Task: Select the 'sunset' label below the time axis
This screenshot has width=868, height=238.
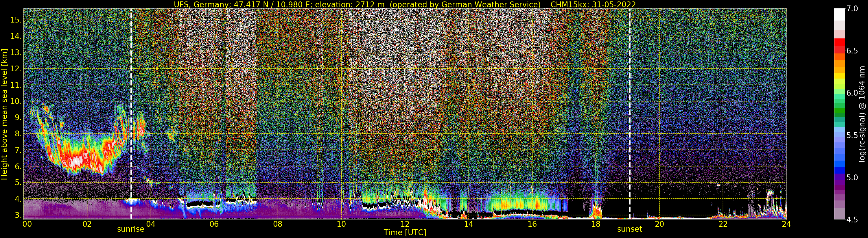Action: click(629, 229)
